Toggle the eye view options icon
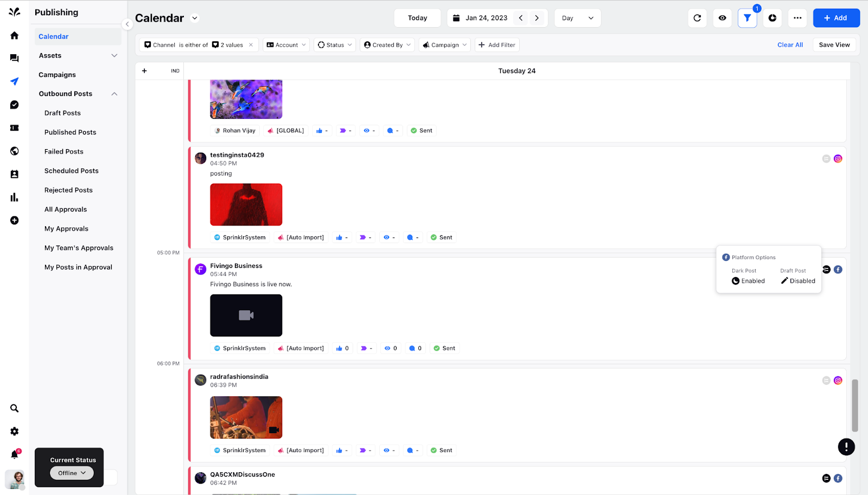 [722, 18]
